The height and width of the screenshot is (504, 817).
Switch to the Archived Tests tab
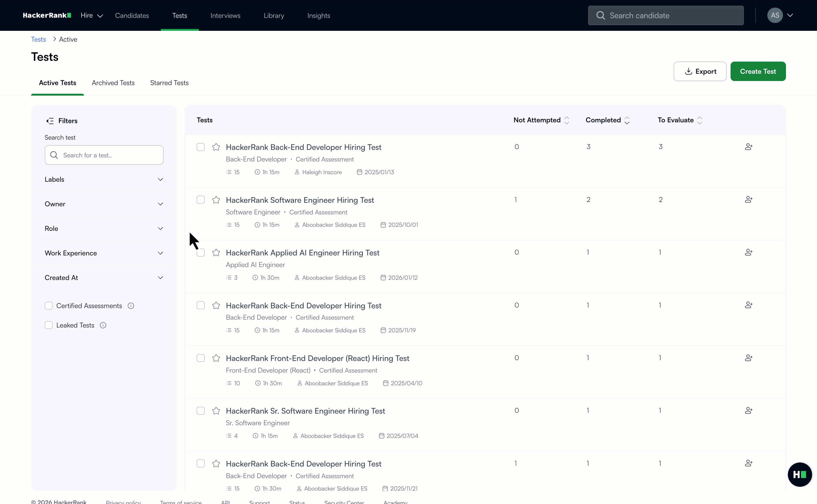point(113,83)
